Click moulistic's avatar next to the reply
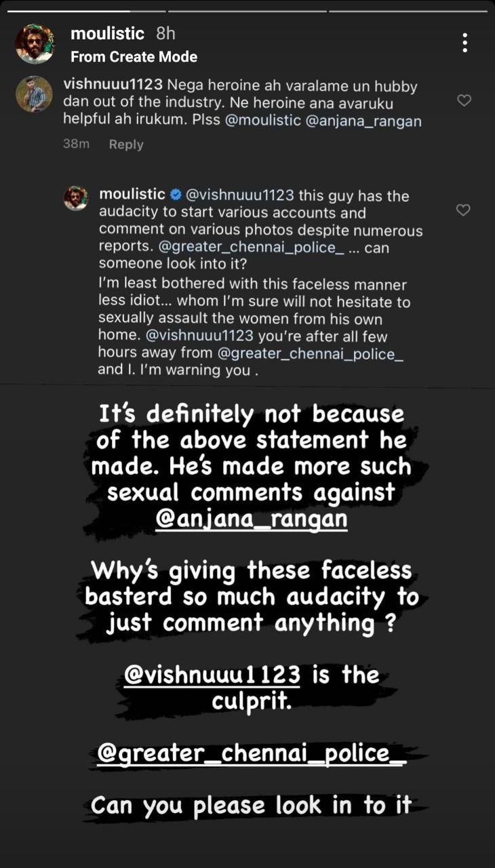 coord(77,198)
